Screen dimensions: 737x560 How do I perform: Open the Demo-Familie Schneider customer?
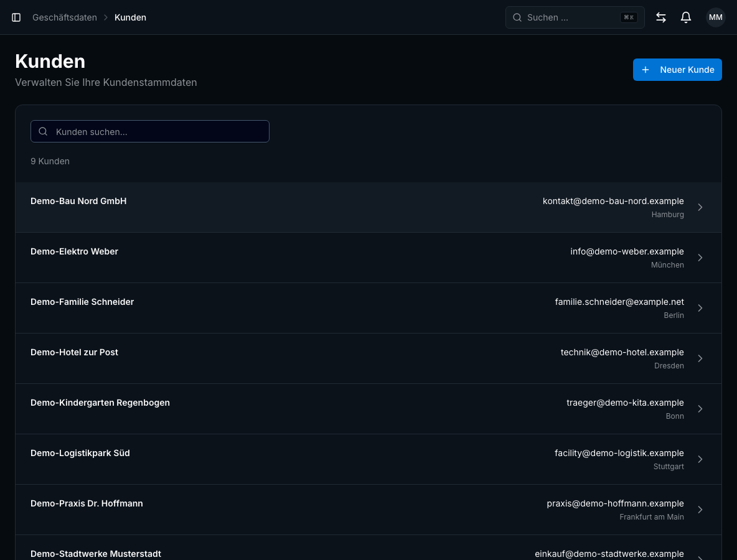(368, 308)
